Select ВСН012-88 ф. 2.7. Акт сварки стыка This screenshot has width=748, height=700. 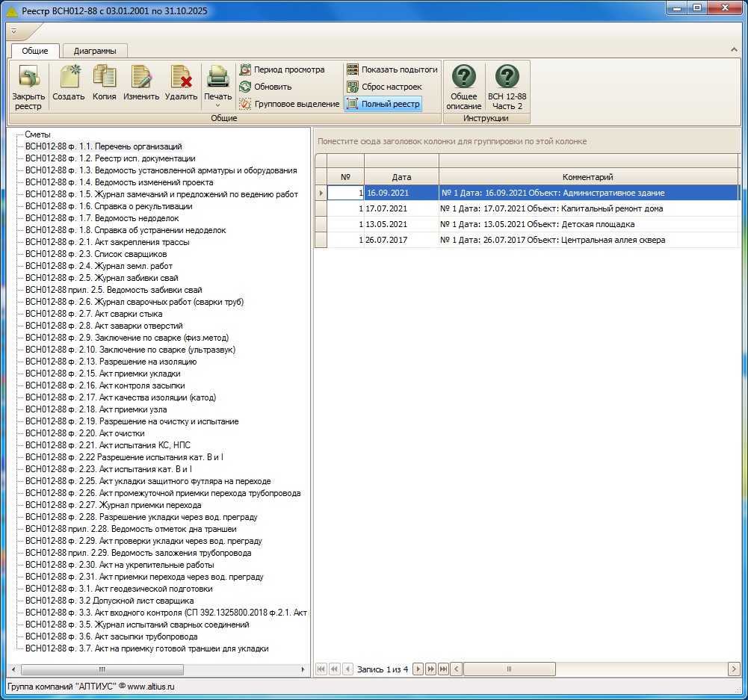tap(93, 314)
